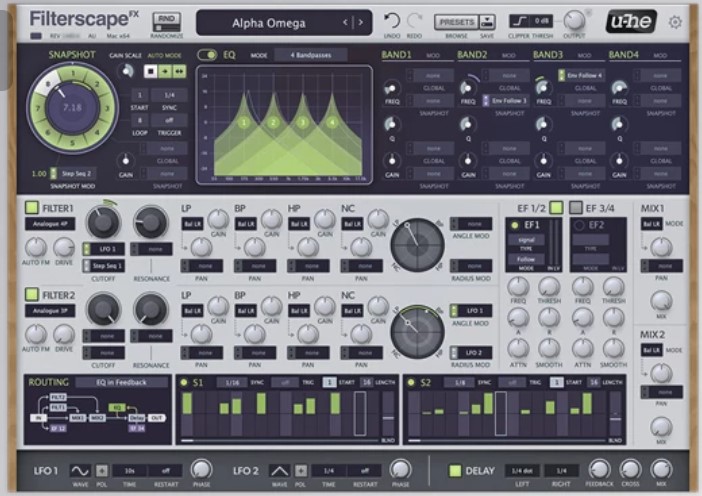Open Filter 2 Analogue 3P type dropdown

pos(50,311)
